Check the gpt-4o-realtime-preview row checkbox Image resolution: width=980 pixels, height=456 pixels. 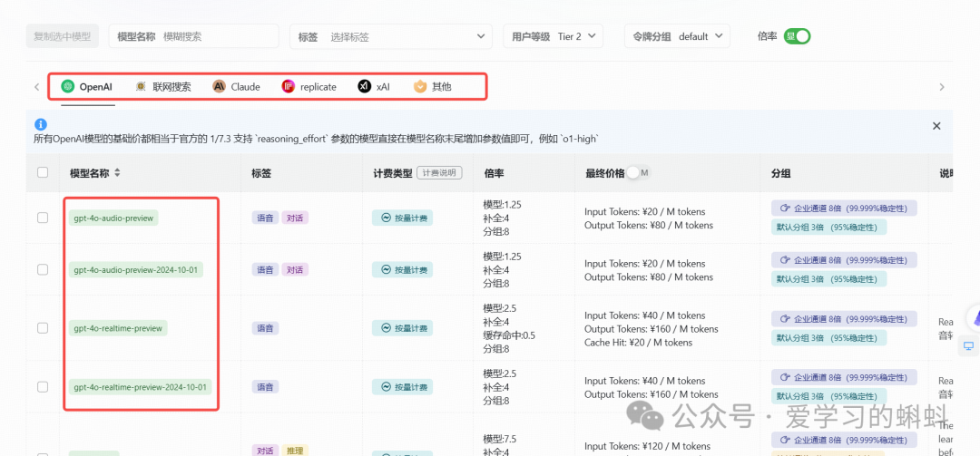(43, 328)
